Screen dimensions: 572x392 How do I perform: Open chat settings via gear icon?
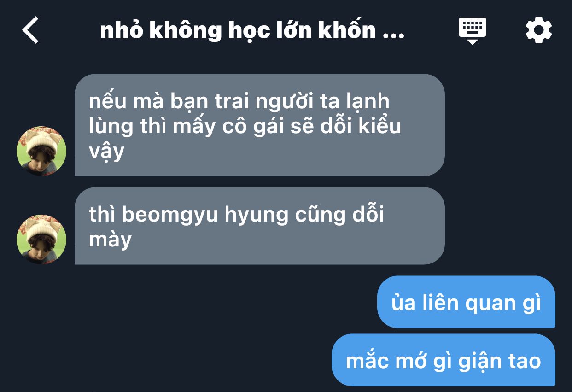539,30
